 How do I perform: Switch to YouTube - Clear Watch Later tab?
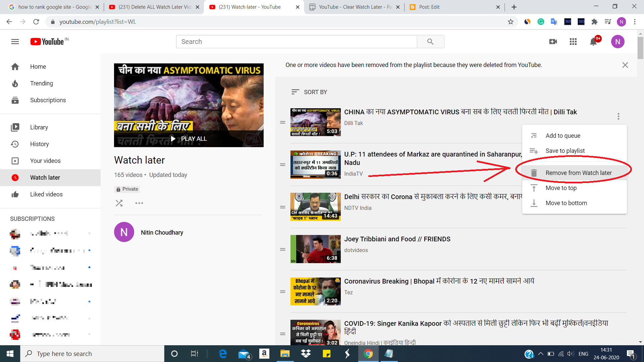pyautogui.click(x=355, y=7)
